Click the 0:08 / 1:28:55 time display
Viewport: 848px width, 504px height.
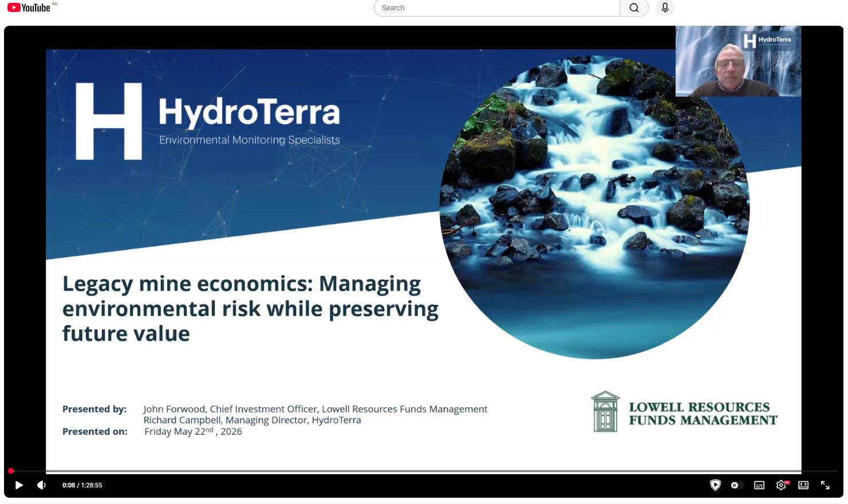[x=82, y=485]
